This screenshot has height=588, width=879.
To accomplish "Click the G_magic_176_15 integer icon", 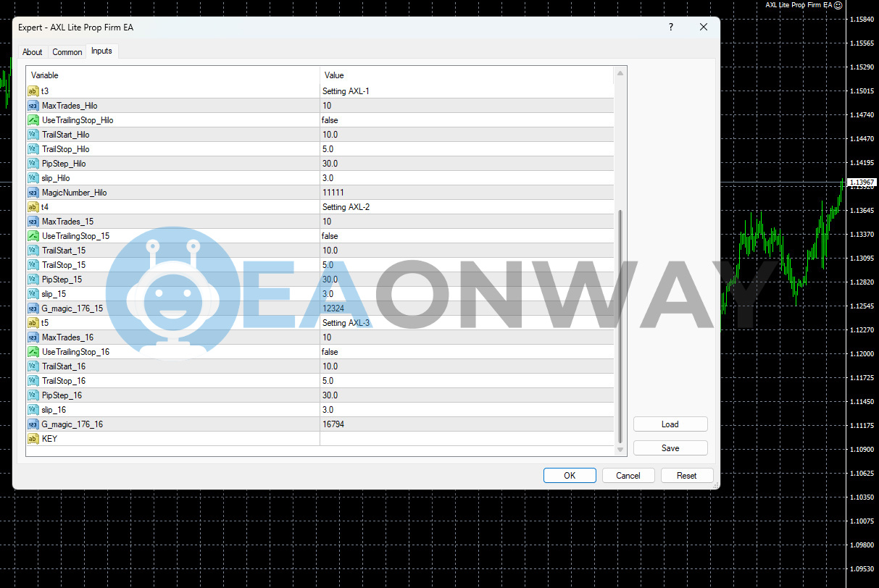I will point(33,308).
